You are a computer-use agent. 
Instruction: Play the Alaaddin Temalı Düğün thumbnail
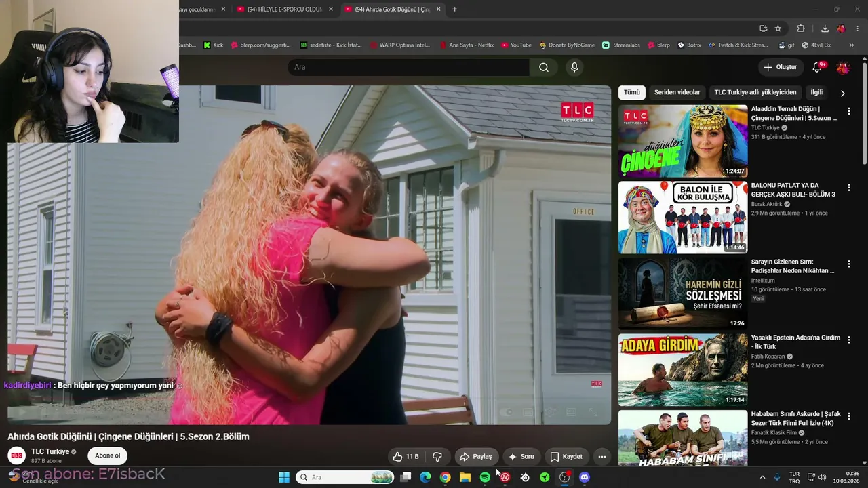coord(683,141)
